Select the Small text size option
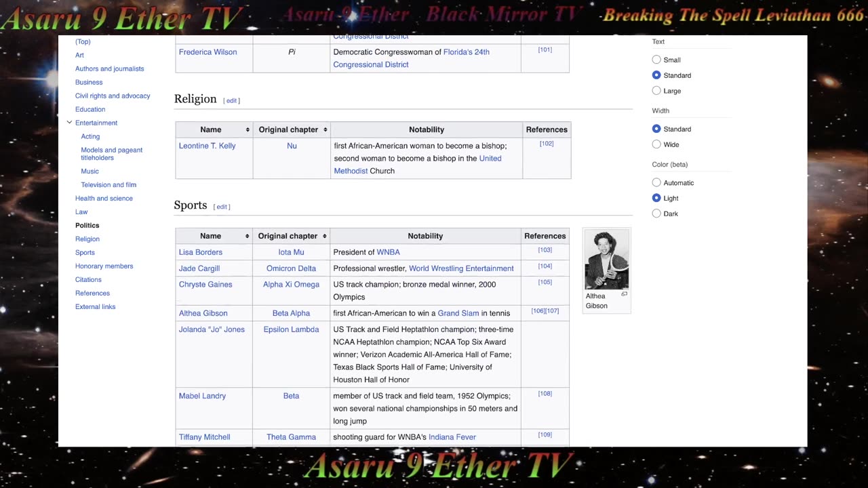Viewport: 868px width, 488px height. (656, 60)
